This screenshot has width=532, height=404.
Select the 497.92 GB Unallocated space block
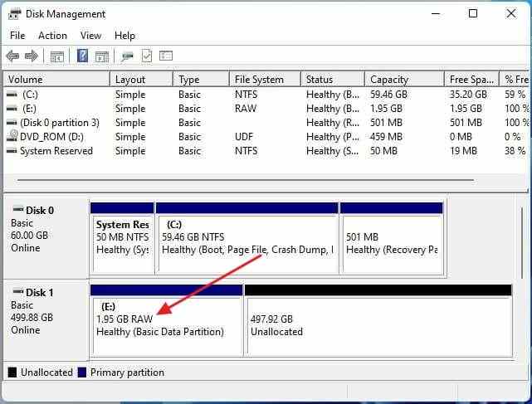coord(378,321)
